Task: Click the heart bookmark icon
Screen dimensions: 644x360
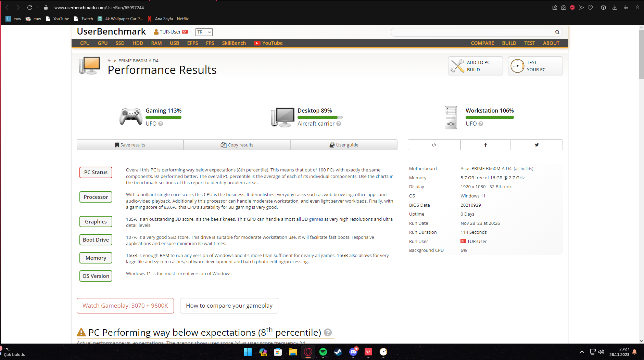Action: coord(590,8)
